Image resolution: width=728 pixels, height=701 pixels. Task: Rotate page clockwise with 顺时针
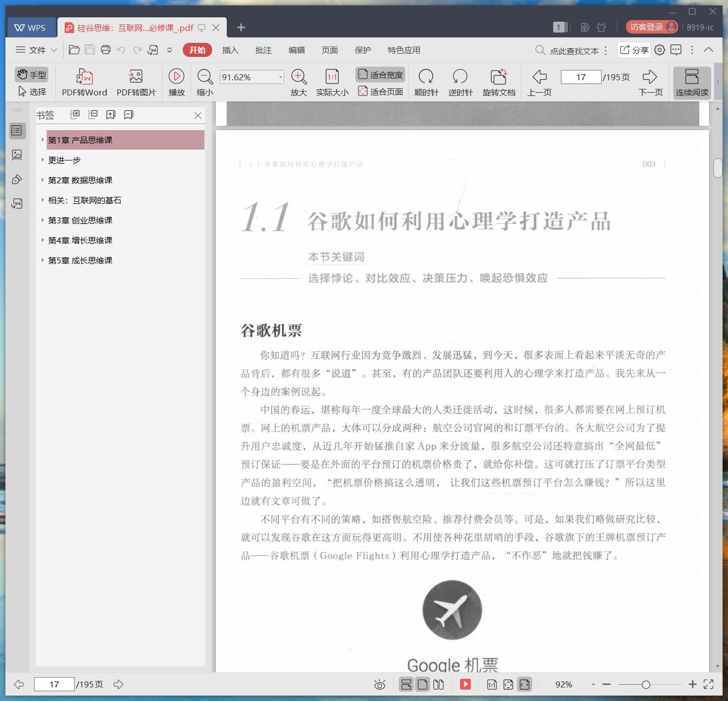(426, 82)
